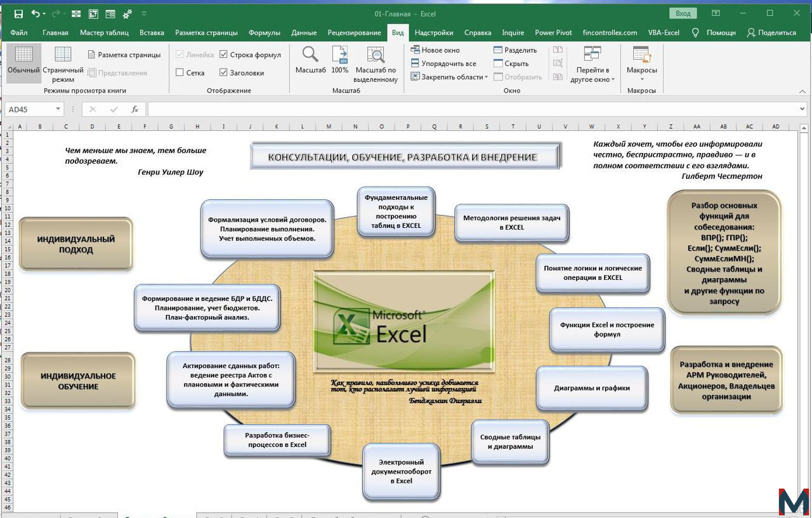
Task: Click Поделиться (Share) button
Action: [771, 32]
